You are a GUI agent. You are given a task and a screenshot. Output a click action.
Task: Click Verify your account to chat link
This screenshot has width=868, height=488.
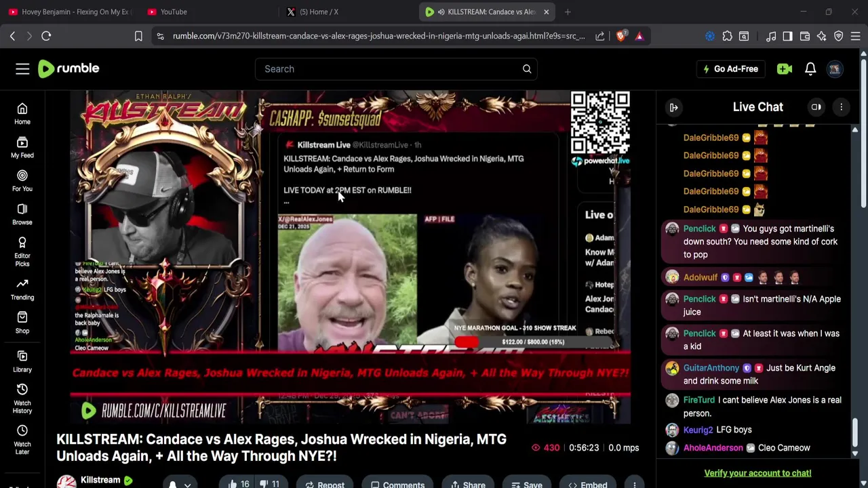point(757,473)
